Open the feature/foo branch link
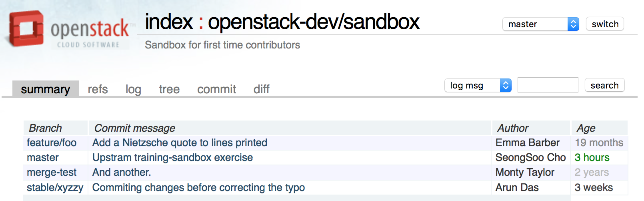 coord(52,143)
